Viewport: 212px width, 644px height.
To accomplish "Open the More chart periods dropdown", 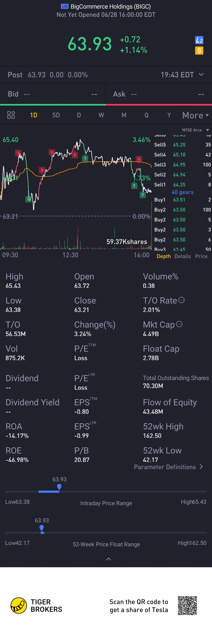I will (195, 115).
